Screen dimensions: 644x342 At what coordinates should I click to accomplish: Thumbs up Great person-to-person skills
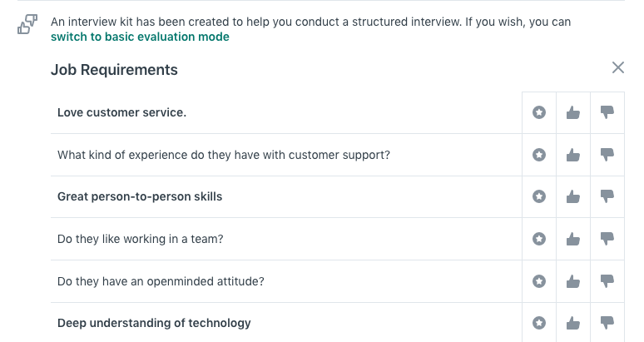click(573, 196)
